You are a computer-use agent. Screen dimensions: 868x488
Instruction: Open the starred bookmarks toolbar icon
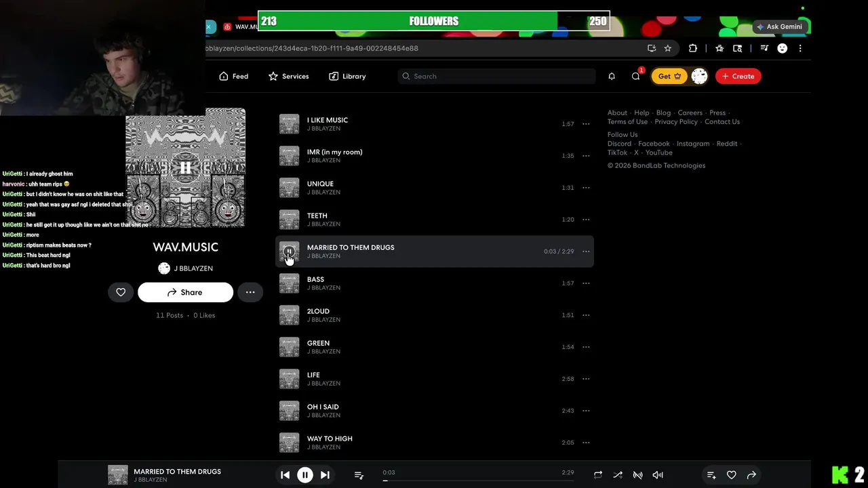(719, 48)
